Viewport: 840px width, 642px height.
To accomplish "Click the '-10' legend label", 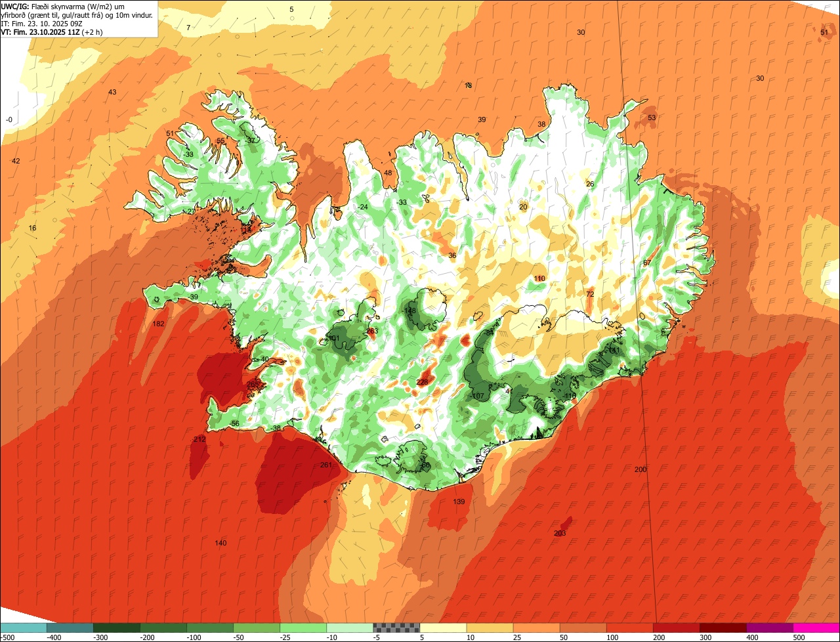I will [x=332, y=637].
